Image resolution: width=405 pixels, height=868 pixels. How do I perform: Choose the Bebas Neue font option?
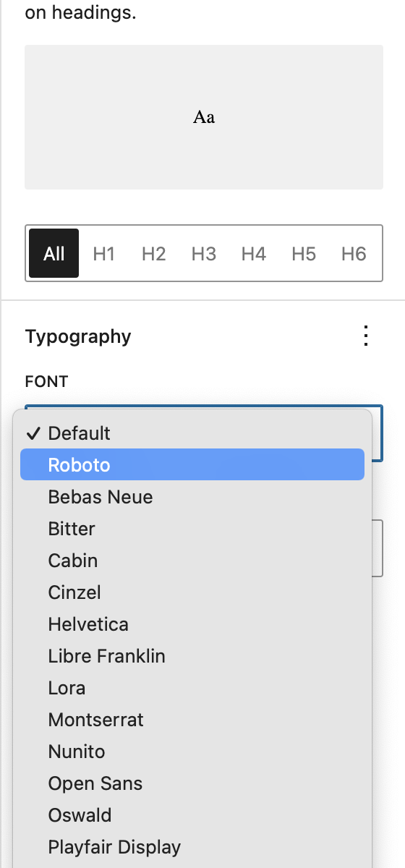(x=192, y=496)
